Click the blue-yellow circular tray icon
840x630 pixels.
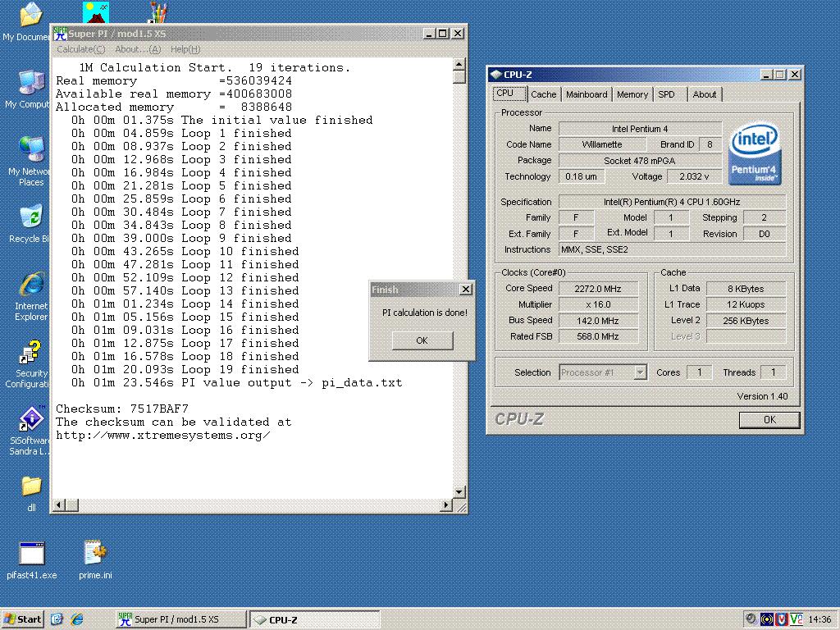[x=767, y=619]
